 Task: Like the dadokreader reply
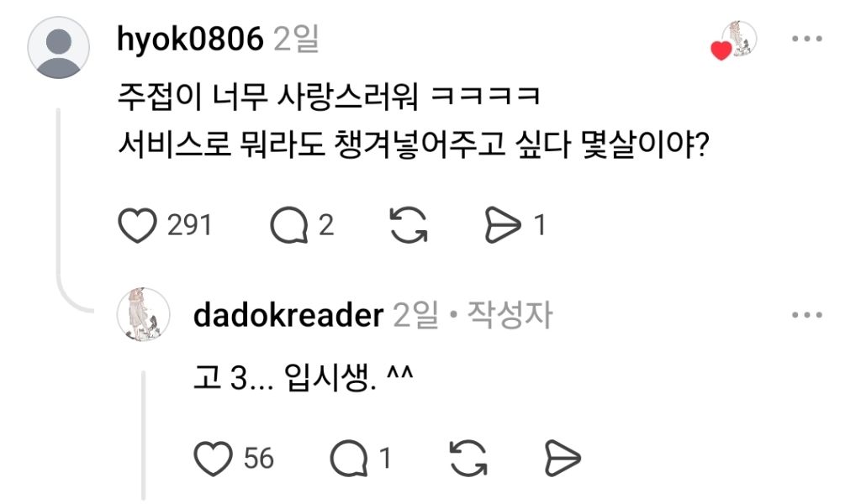point(213,459)
